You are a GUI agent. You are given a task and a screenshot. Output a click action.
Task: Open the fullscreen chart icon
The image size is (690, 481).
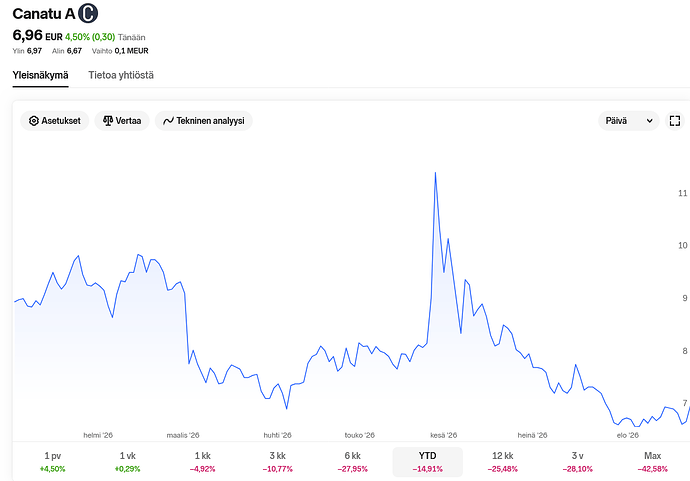675,121
